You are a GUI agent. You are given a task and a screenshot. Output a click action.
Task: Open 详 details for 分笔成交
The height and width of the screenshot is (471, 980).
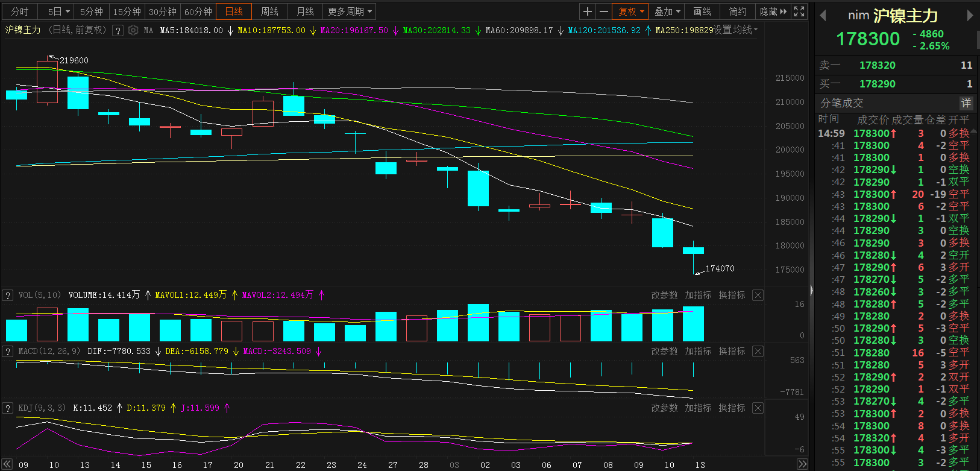pos(966,103)
